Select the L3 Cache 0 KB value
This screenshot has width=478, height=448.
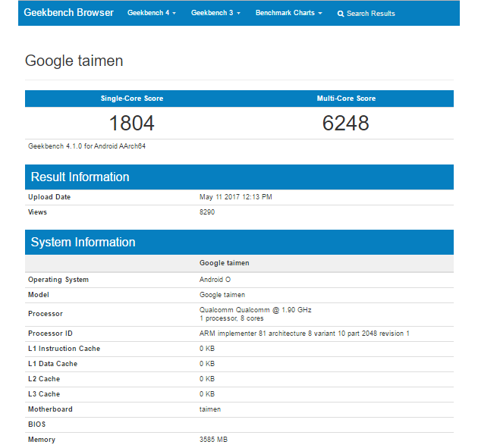tap(207, 394)
